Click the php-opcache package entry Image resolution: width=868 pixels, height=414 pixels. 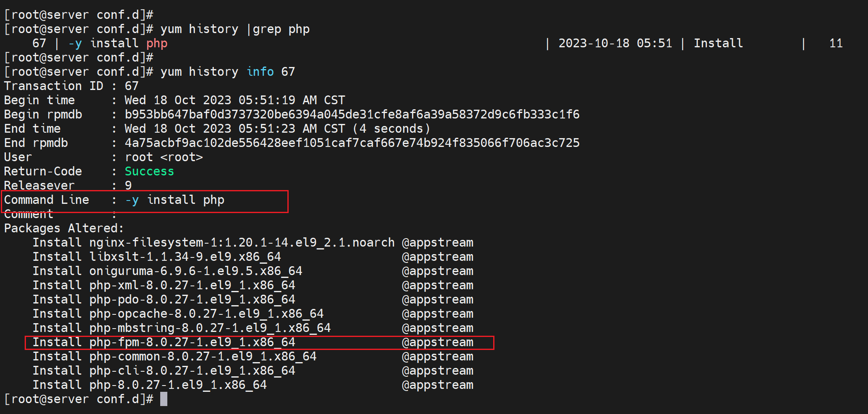pos(206,314)
